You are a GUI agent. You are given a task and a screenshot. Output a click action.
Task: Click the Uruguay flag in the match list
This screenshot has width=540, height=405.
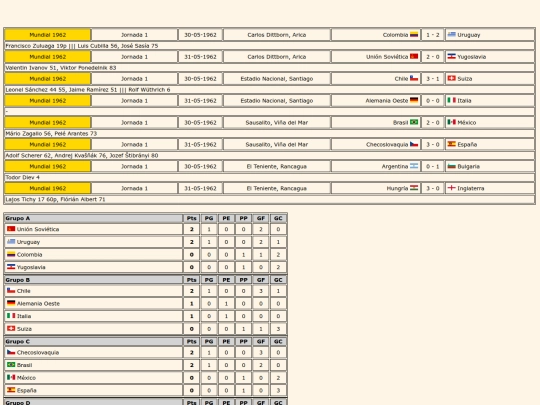[451, 34]
